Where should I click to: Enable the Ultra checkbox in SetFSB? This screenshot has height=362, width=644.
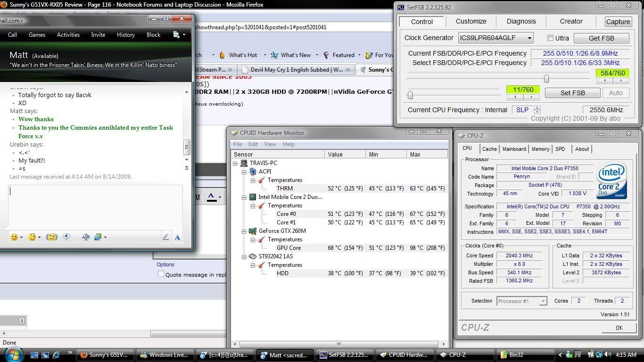[x=550, y=38]
